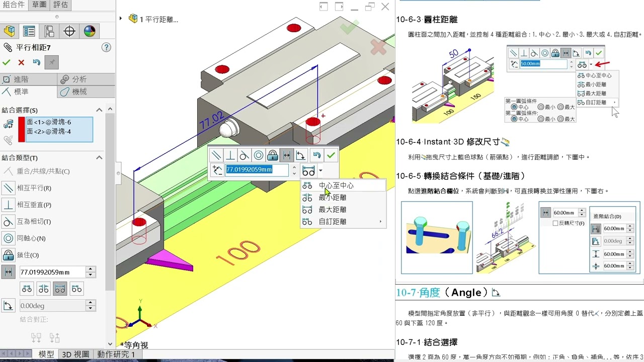Open the DimXpertManager crosshair tab
Viewport: 644px width, 362px height.
[x=69, y=31]
